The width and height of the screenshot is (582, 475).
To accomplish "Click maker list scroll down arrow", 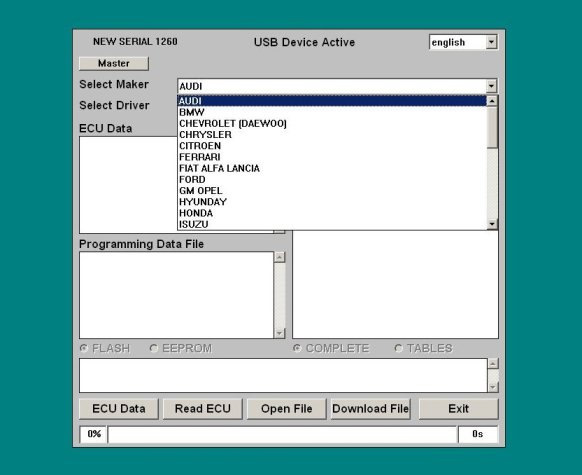I will 492,224.
